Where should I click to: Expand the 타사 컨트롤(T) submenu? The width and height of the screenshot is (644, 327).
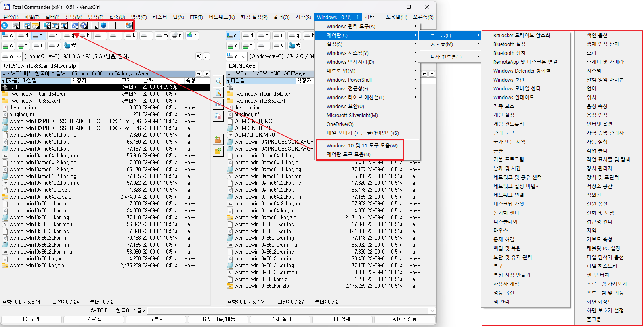click(450, 57)
